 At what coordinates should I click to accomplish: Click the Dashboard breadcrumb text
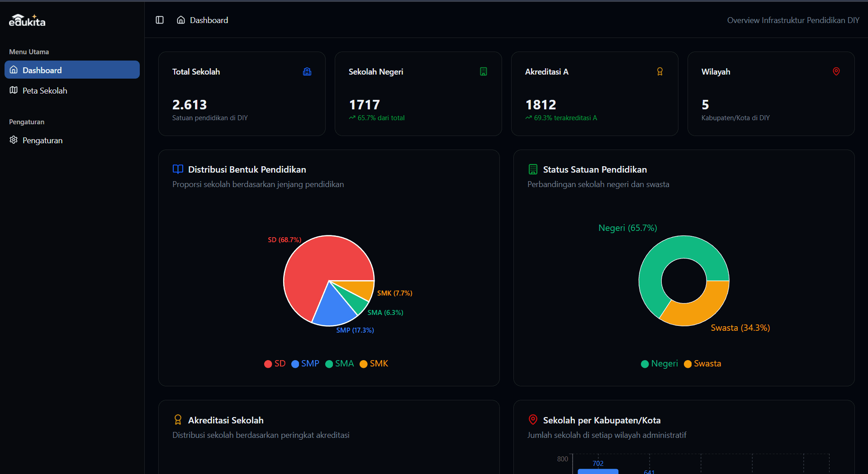point(209,20)
